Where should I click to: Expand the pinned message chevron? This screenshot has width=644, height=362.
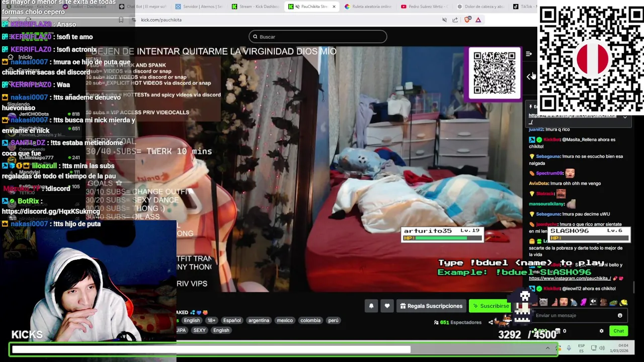[x=625, y=117]
